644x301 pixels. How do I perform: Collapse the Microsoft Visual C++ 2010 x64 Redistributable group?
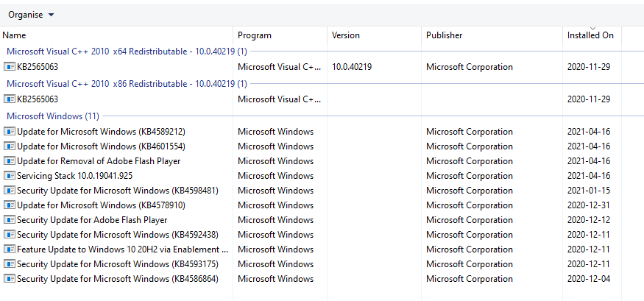pyautogui.click(x=127, y=52)
